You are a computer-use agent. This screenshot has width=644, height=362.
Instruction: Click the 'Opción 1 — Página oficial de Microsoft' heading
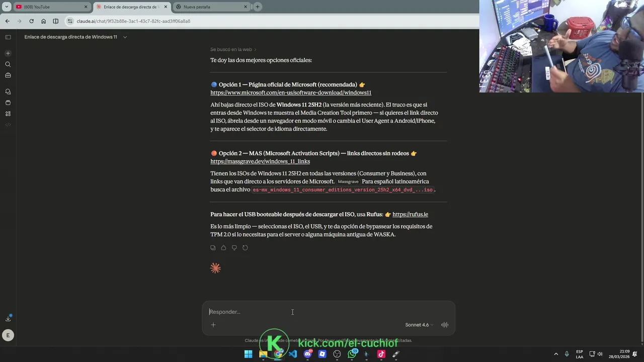tap(288, 84)
